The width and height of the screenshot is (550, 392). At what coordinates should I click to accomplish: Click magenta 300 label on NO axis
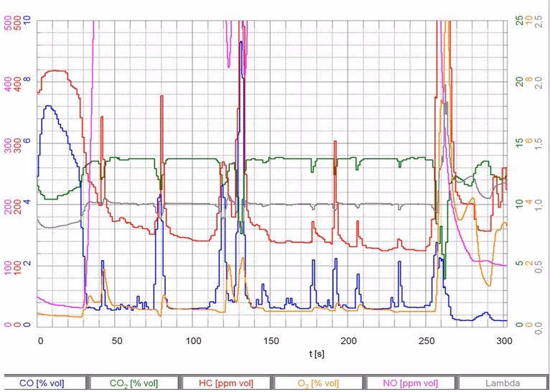click(8, 143)
